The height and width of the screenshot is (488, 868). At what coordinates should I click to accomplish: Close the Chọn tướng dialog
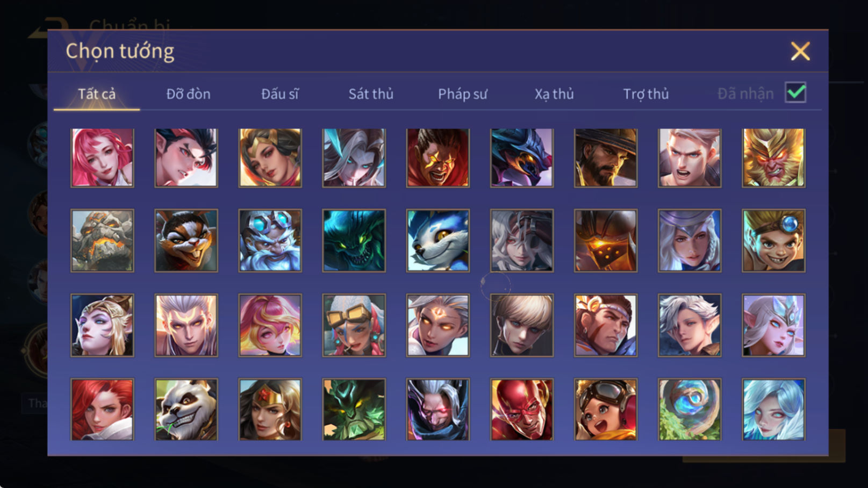click(x=800, y=51)
